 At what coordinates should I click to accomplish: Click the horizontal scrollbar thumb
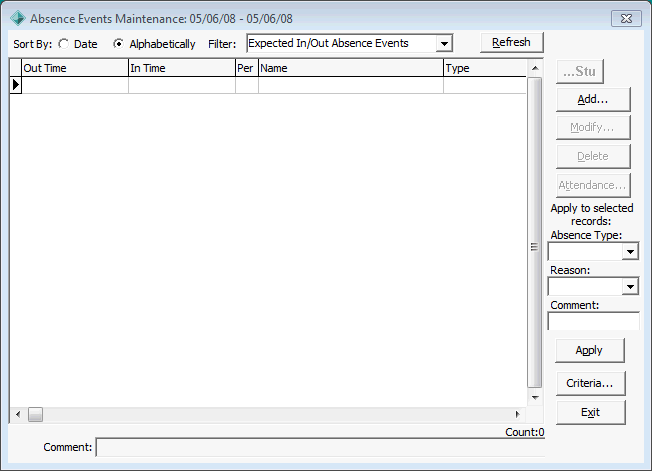tap(35, 414)
